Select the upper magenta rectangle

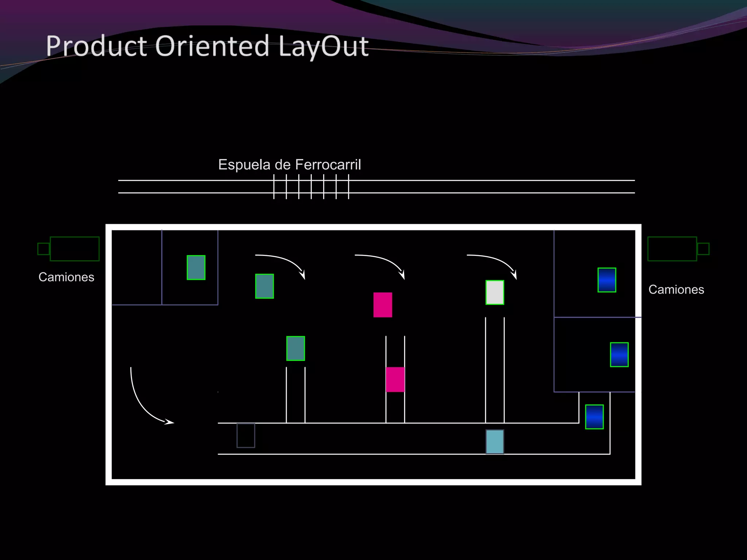(x=383, y=305)
